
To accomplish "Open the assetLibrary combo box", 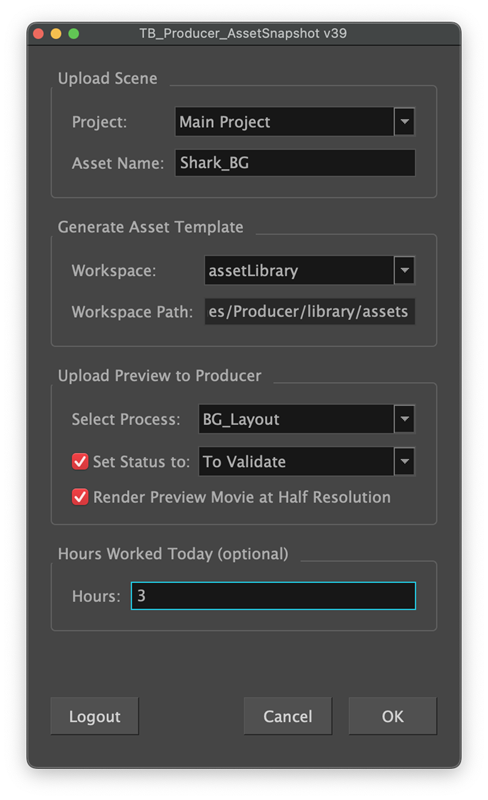I will (x=309, y=270).
